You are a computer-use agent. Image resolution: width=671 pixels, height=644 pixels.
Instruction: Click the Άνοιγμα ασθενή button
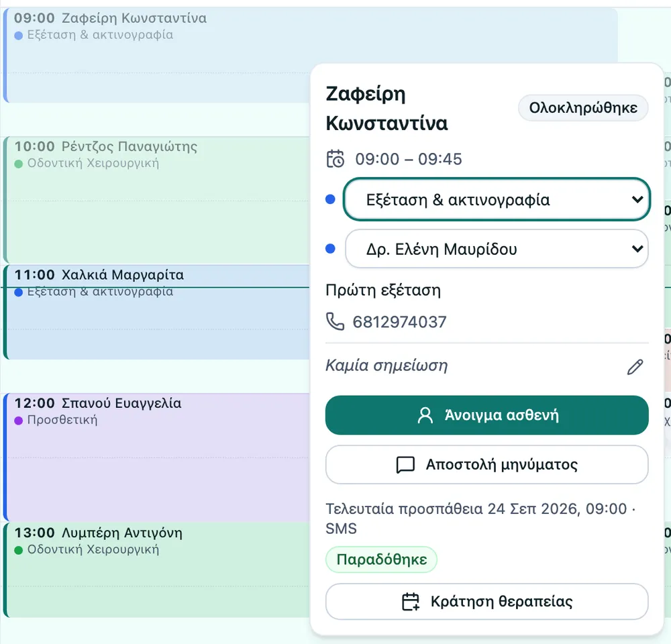487,415
